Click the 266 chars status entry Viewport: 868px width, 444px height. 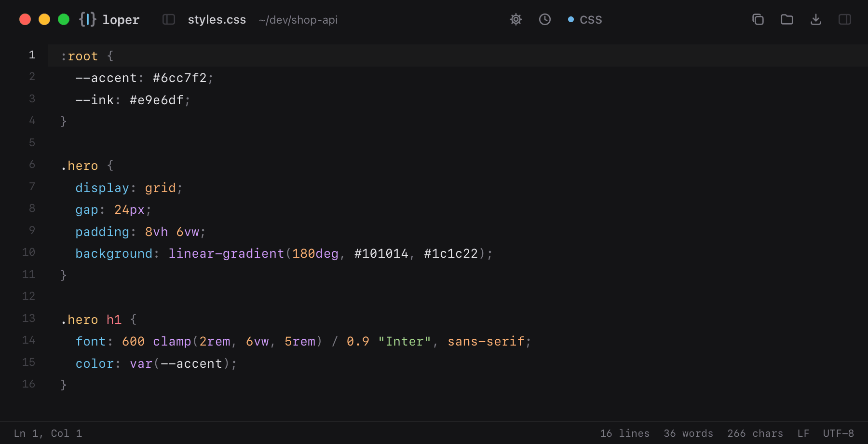tap(755, 433)
